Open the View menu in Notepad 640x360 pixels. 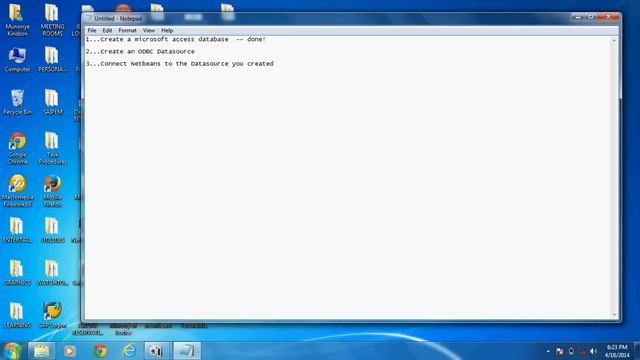click(149, 31)
